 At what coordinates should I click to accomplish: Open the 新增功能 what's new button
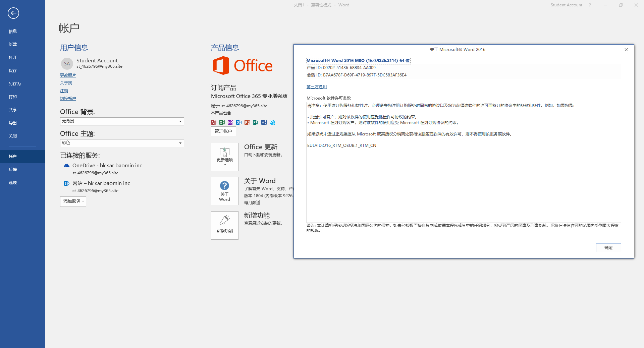point(225,225)
